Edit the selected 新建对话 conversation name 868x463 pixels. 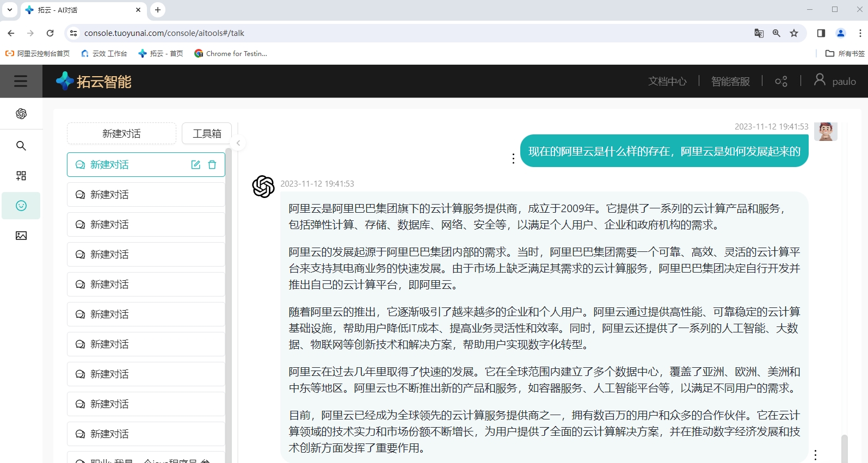196,165
